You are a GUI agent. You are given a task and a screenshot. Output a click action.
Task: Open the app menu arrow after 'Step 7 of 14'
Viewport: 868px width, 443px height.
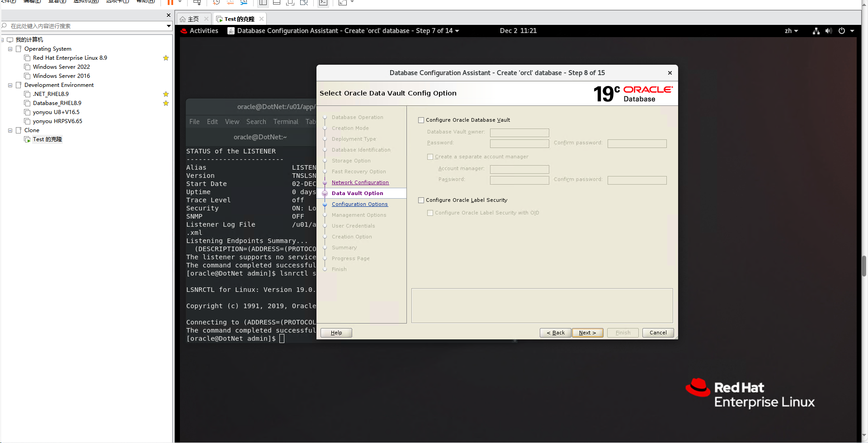pyautogui.click(x=457, y=31)
